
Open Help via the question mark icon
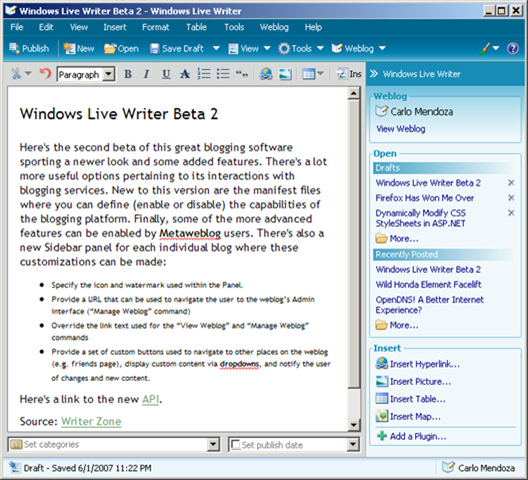click(513, 49)
